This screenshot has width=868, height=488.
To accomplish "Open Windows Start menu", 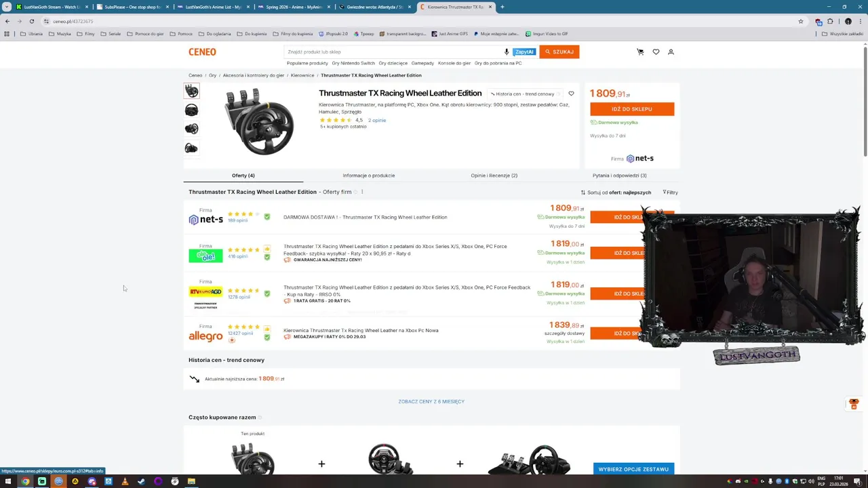I will (8, 481).
